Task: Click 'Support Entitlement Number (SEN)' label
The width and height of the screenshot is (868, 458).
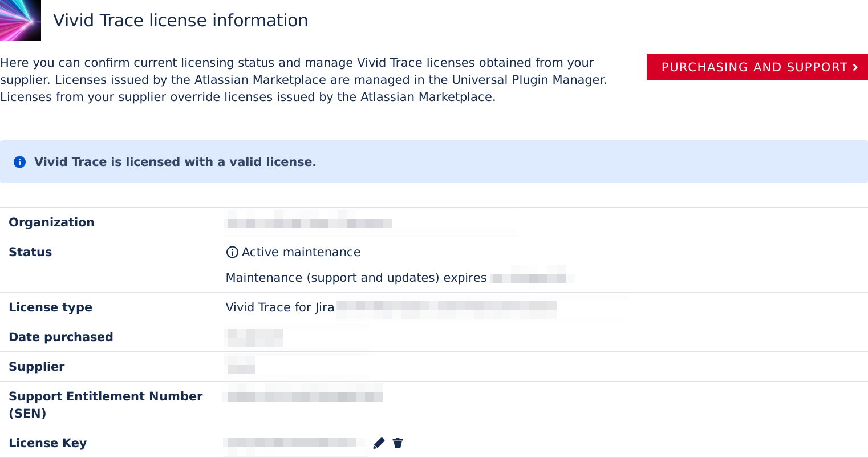Action: [x=106, y=404]
